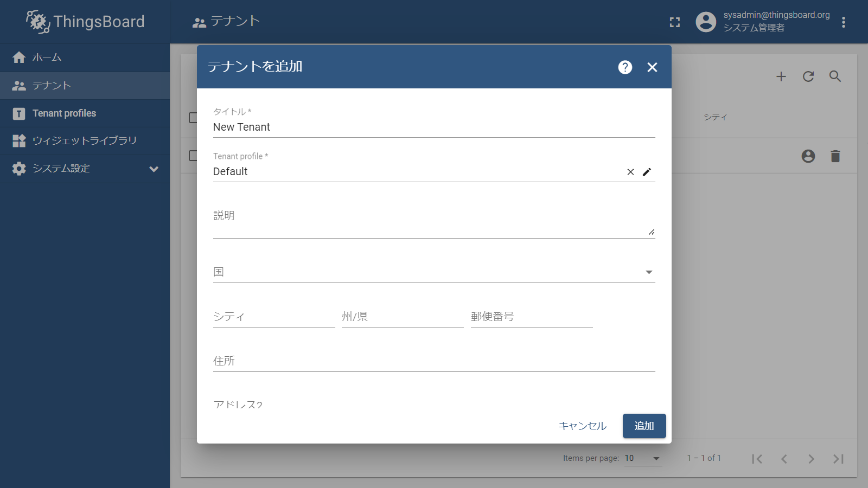Clear the Default tenant profile selection
Screen dimensions: 868x488
630,172
